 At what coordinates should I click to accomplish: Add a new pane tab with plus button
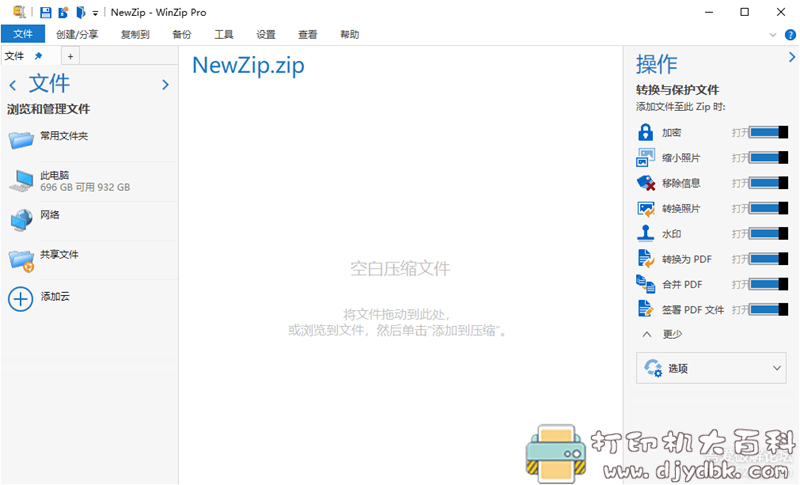point(70,56)
